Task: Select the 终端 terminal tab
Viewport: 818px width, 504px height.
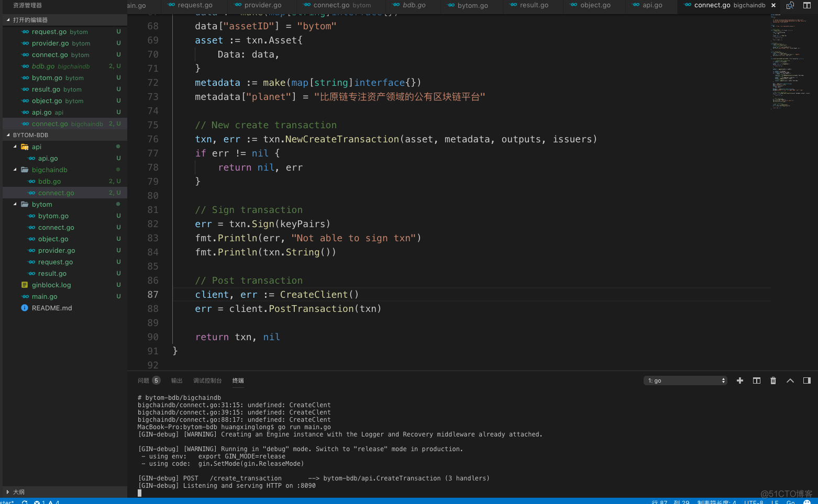Action: point(238,380)
